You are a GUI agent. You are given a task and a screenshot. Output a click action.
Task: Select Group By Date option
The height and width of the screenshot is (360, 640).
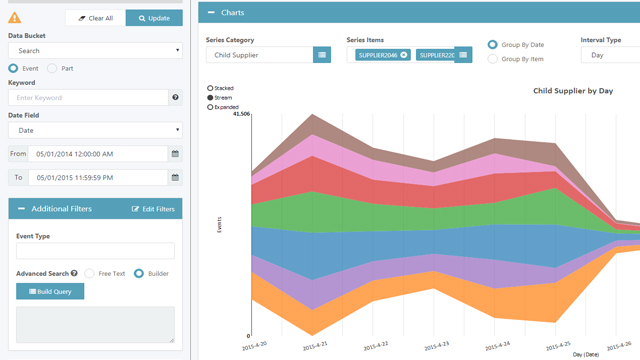[x=493, y=44]
